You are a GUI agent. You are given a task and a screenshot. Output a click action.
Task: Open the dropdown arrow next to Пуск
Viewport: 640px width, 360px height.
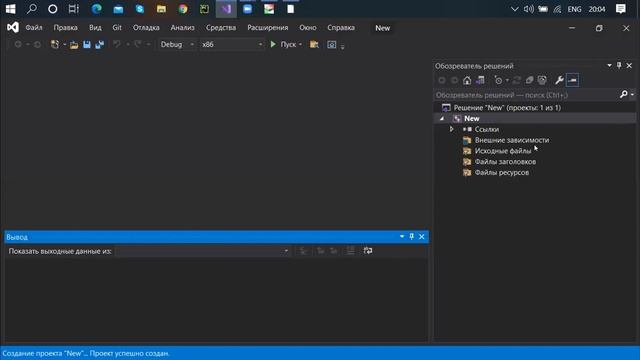[300, 44]
